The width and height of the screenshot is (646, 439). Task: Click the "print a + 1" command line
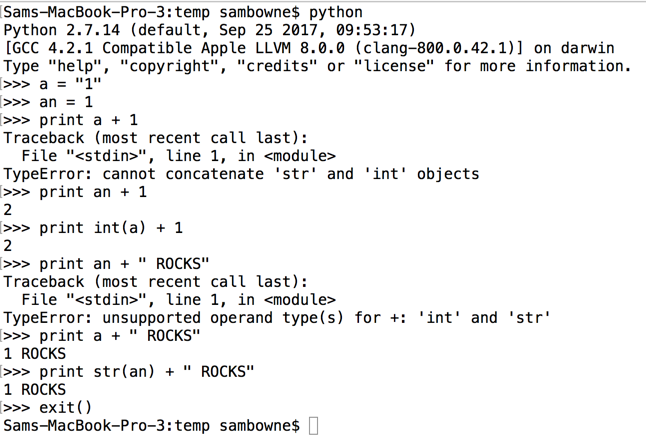pyautogui.click(x=90, y=120)
